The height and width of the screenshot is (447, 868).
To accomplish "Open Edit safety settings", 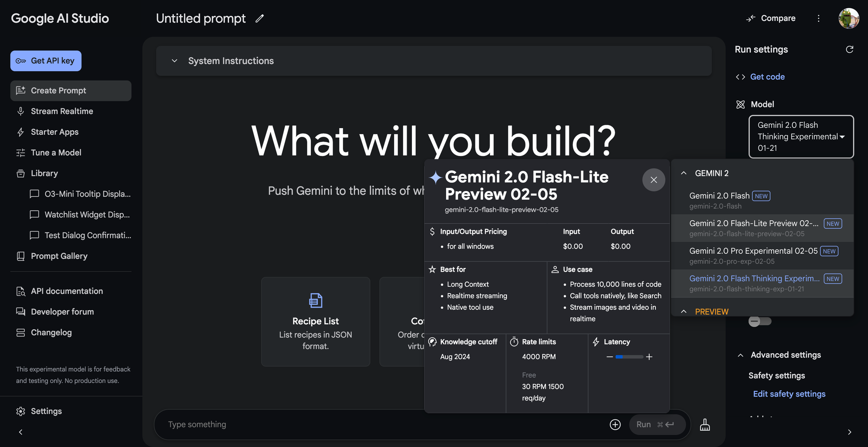I will pos(789,394).
